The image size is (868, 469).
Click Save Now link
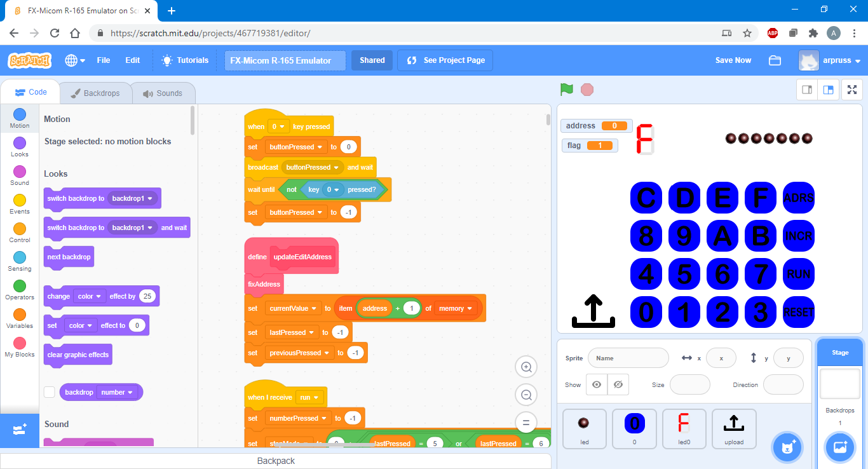(x=733, y=60)
